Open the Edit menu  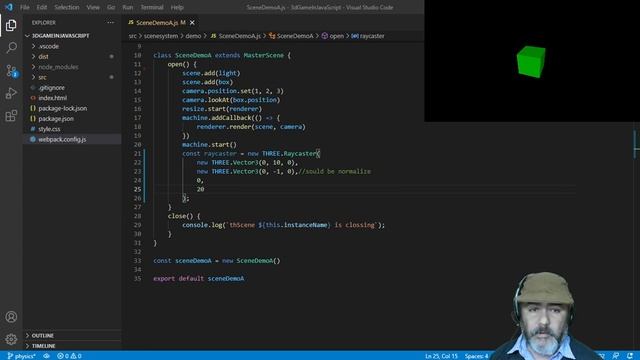[42, 7]
